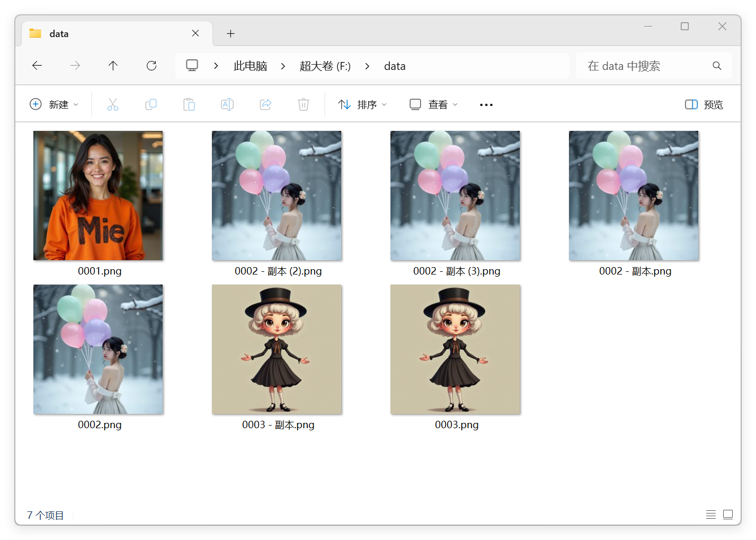Click the Delete trash icon
This screenshot has width=756, height=540.
(304, 104)
